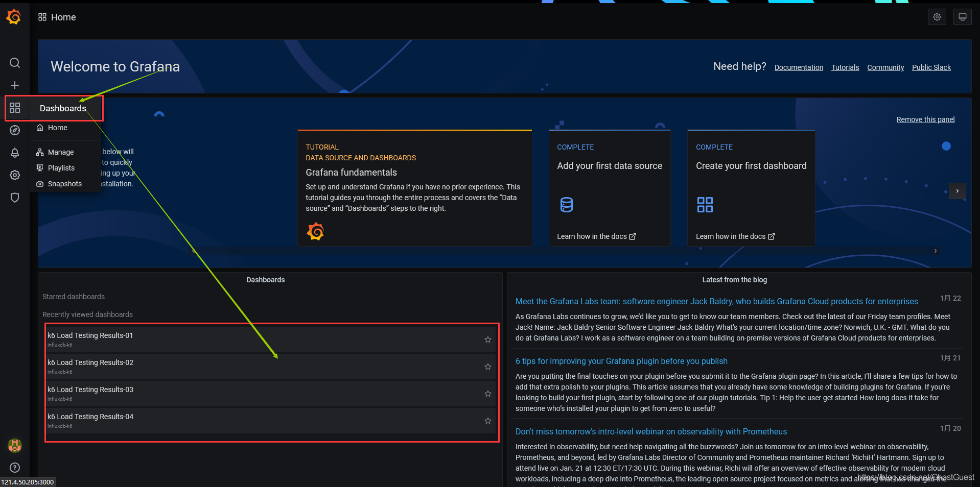The height and width of the screenshot is (487, 980).
Task: Open Prometheus observability webinar blog post
Action: [x=651, y=432]
